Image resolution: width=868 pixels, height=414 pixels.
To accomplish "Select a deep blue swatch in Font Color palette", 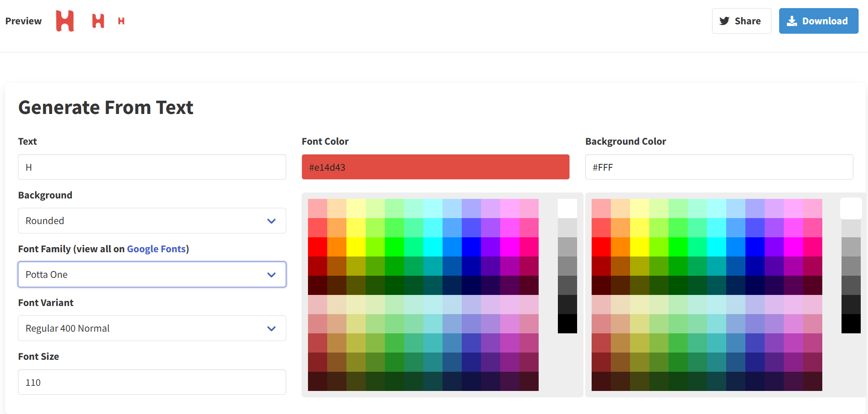I will click(x=470, y=247).
